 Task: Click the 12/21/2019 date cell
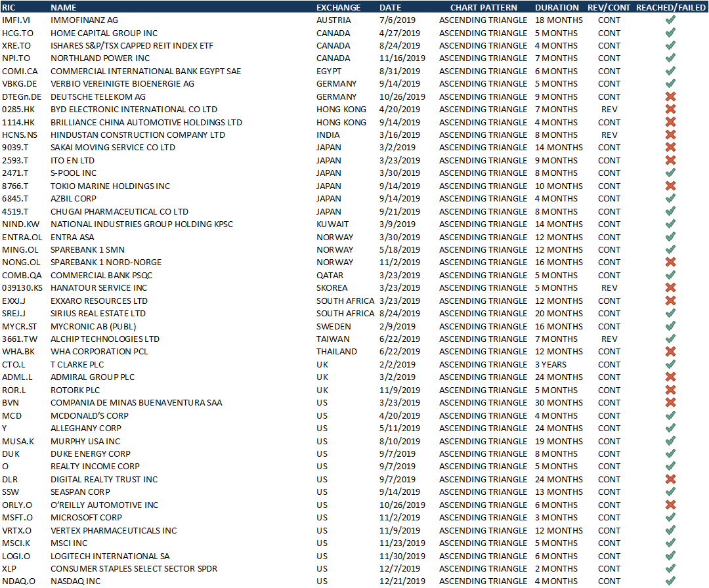pos(402,581)
